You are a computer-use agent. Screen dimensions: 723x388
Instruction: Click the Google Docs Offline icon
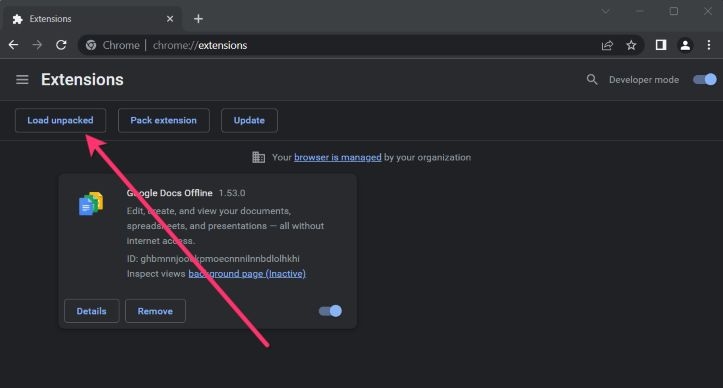coord(91,203)
